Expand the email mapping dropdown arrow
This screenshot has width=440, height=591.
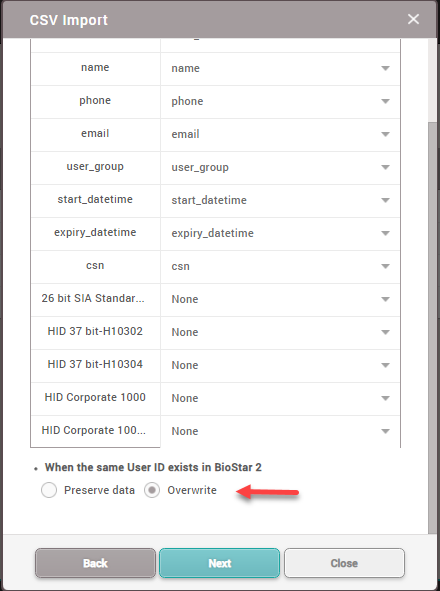385,134
